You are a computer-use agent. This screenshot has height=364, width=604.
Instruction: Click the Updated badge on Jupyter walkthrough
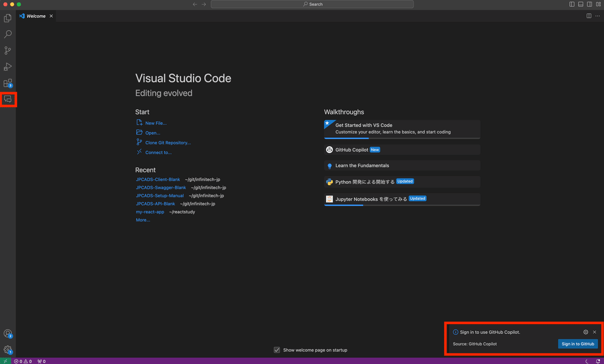click(418, 198)
